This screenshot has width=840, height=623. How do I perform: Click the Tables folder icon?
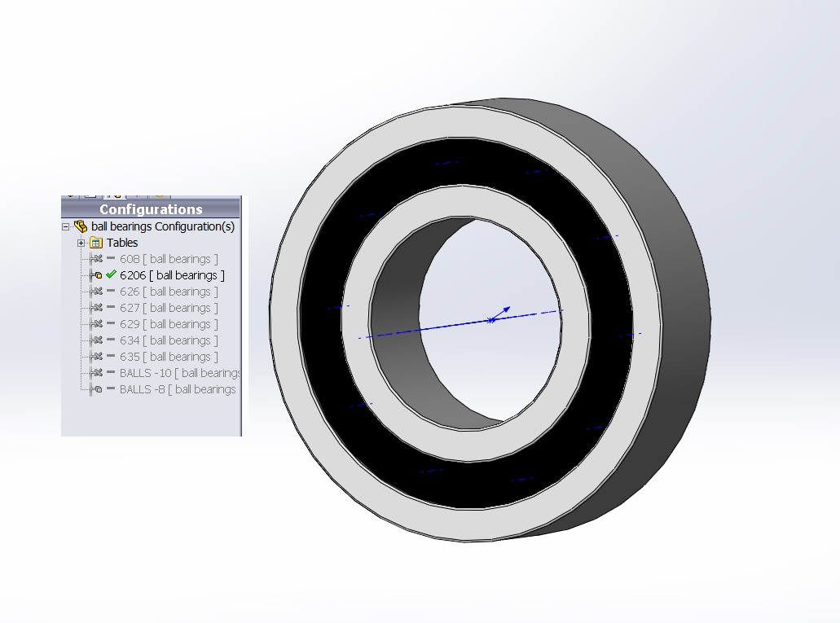(96, 243)
